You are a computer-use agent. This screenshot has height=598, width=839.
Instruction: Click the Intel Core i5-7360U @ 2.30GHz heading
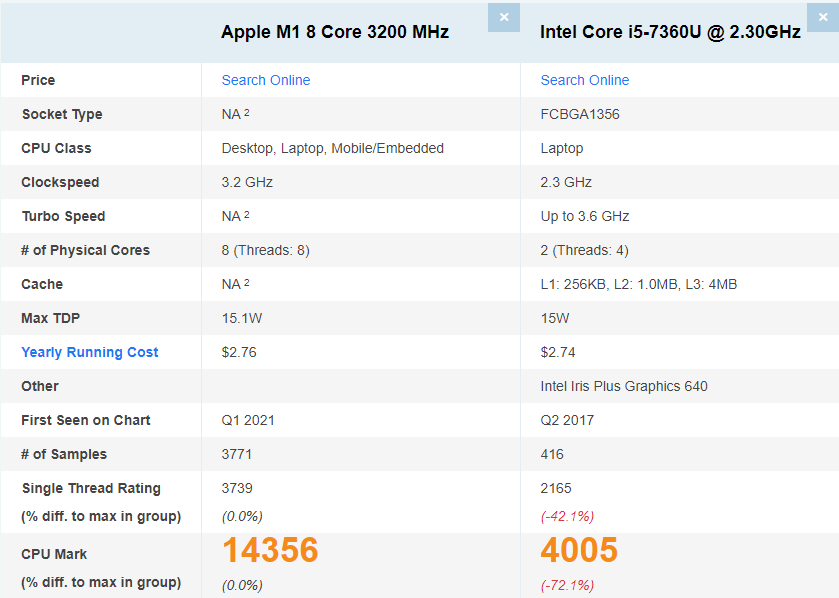pyautogui.click(x=670, y=32)
